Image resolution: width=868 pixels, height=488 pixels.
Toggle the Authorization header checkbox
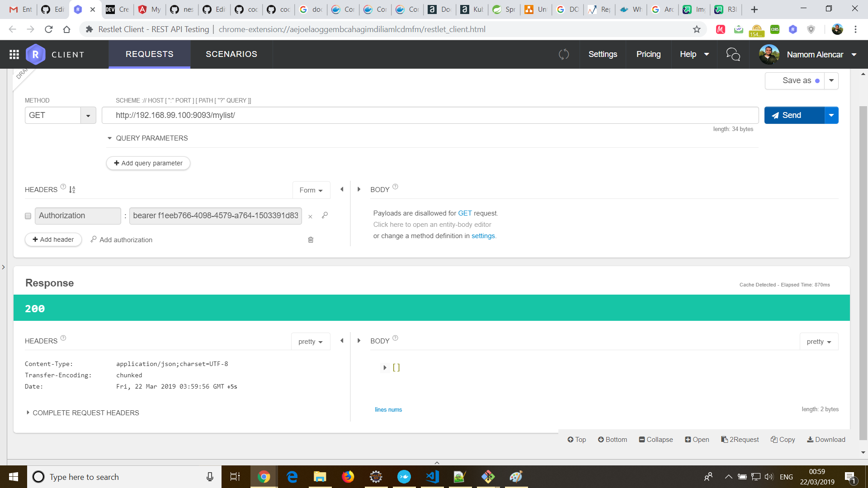[28, 216]
